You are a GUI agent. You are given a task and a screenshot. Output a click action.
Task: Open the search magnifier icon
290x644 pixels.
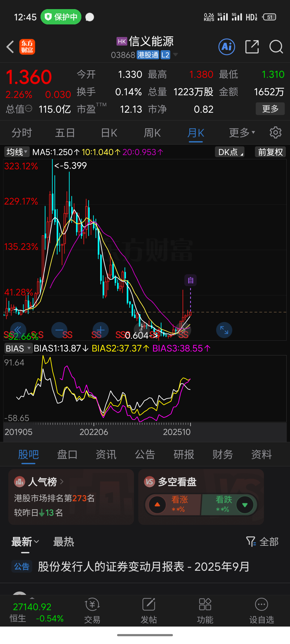tap(276, 47)
